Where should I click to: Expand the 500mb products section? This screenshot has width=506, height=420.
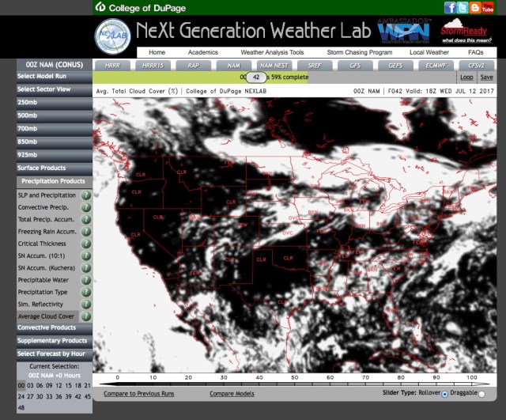[x=55, y=116]
